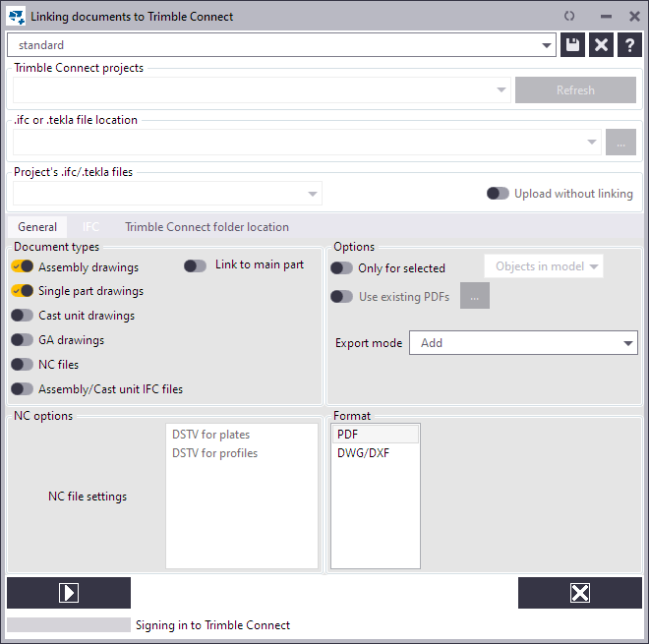Click Signing in to Trimble Connect status text

click(212, 625)
